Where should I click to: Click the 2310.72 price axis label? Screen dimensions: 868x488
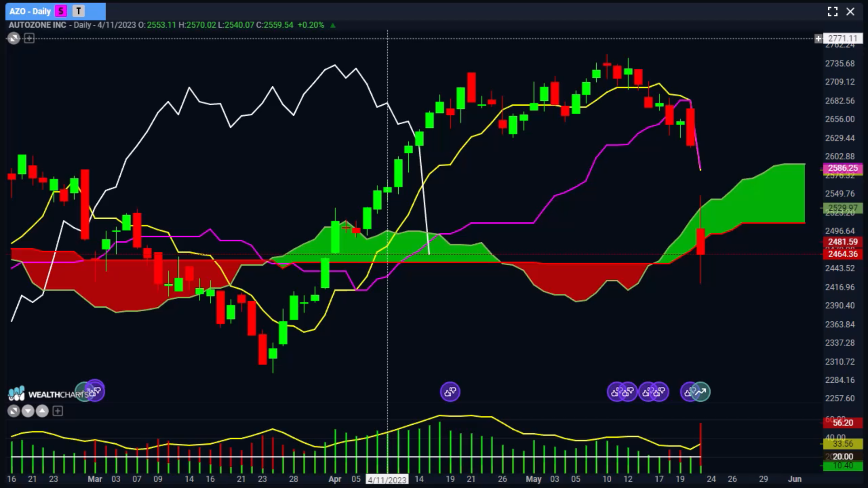click(x=840, y=361)
